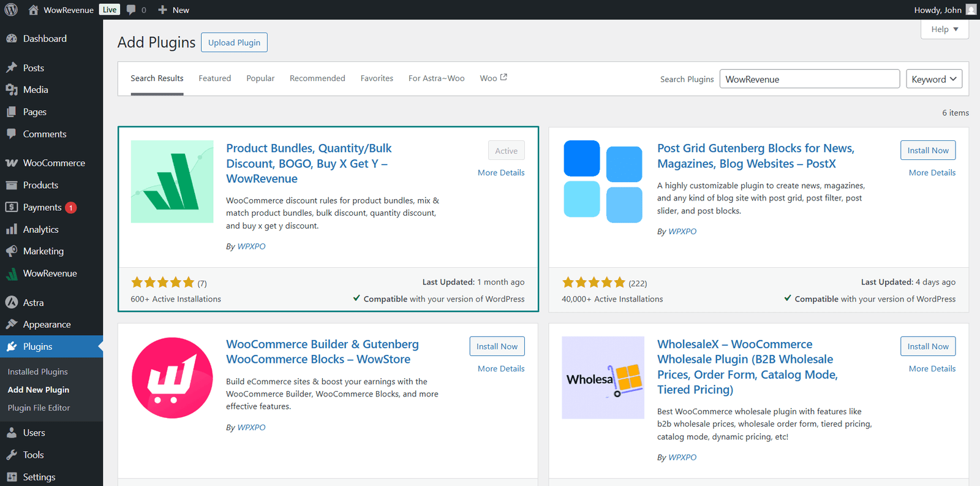
Task: Select the Search Results tab
Action: [x=157, y=78]
